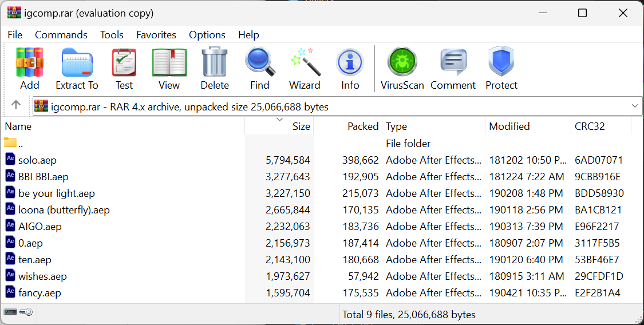Open the Tools menu
This screenshot has height=325, width=644.
tap(112, 35)
